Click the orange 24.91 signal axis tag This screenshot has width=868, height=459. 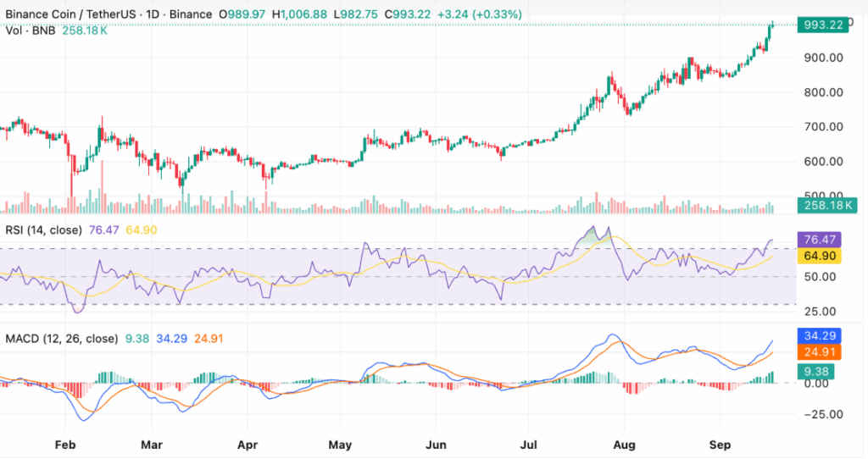click(820, 352)
